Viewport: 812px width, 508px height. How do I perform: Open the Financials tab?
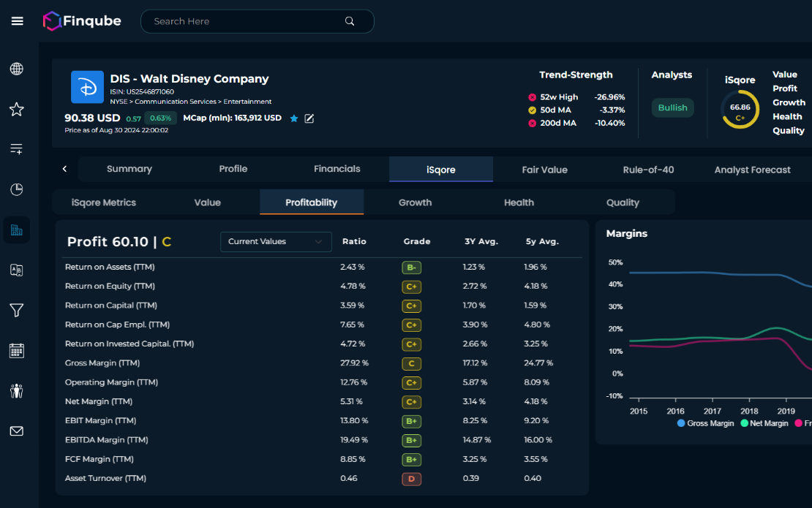click(x=337, y=169)
